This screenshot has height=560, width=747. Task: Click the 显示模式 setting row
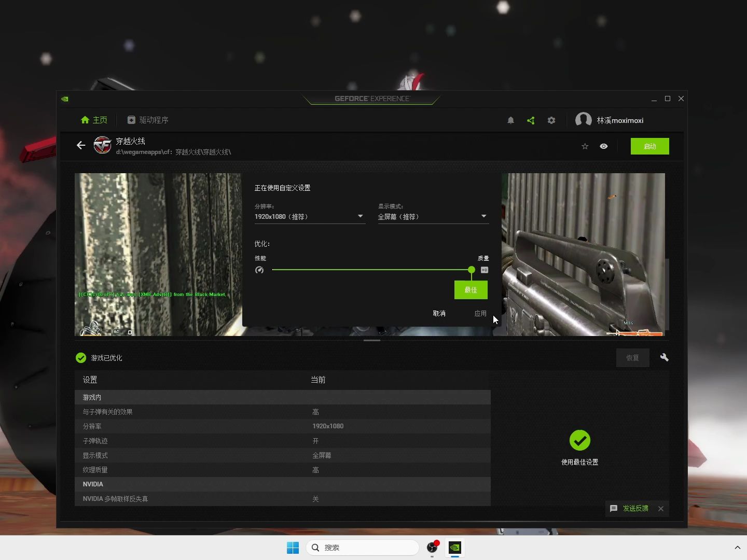point(283,455)
